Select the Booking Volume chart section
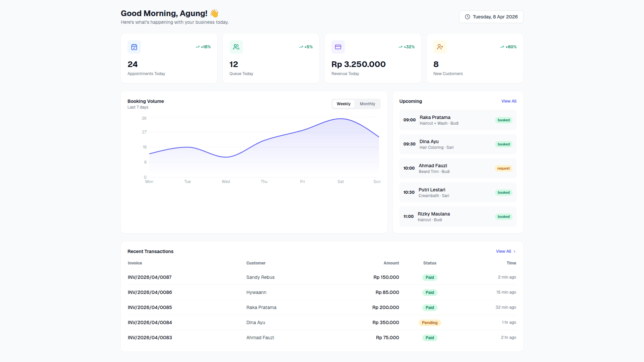The width and height of the screenshot is (644, 362). coord(146,101)
